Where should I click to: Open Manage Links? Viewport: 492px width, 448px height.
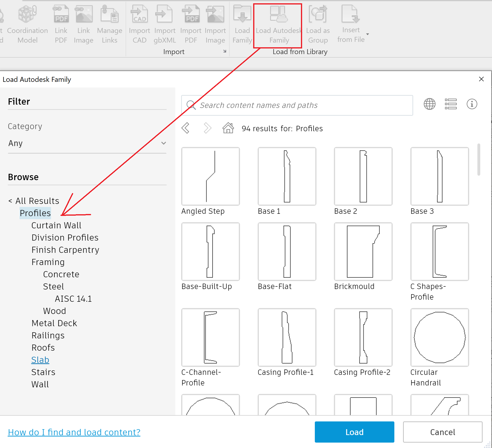point(109,23)
